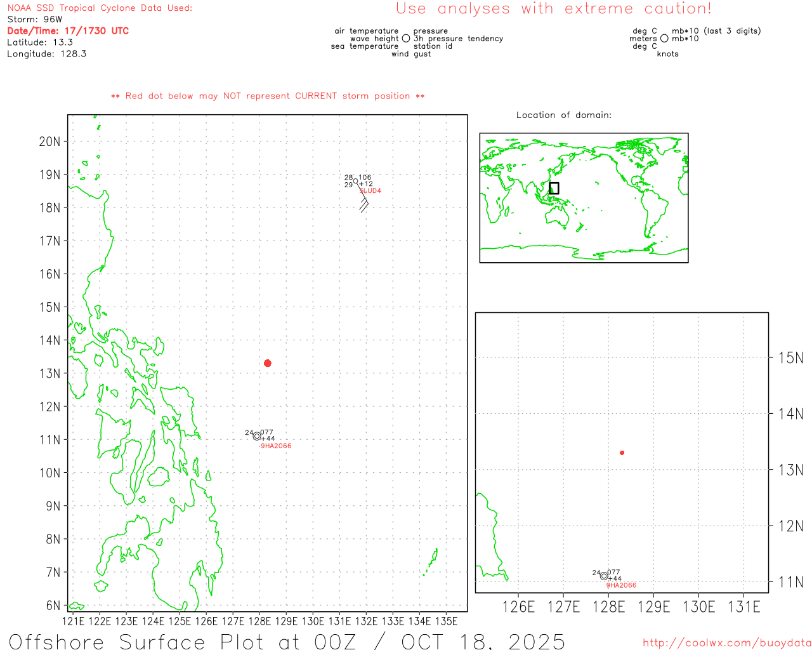812x650 pixels.
Task: Click the 135E longitude label on main map
Action: (446, 621)
